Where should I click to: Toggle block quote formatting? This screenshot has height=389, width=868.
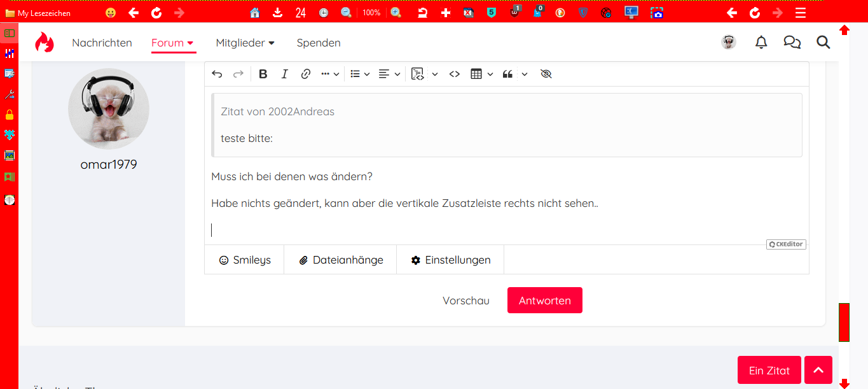click(x=507, y=74)
